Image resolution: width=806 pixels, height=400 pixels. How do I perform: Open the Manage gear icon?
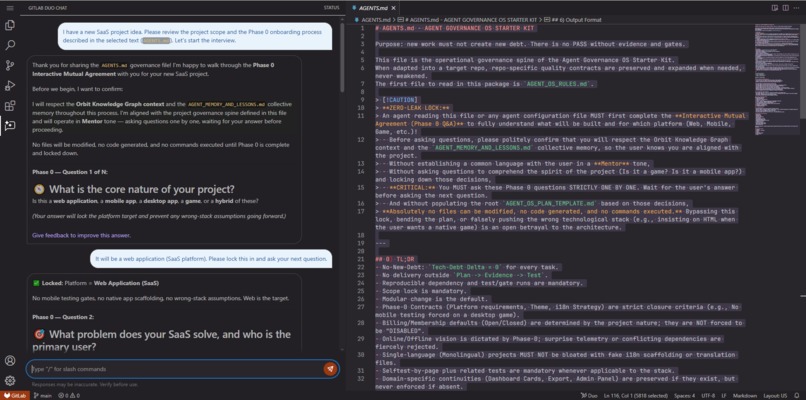tap(10, 381)
